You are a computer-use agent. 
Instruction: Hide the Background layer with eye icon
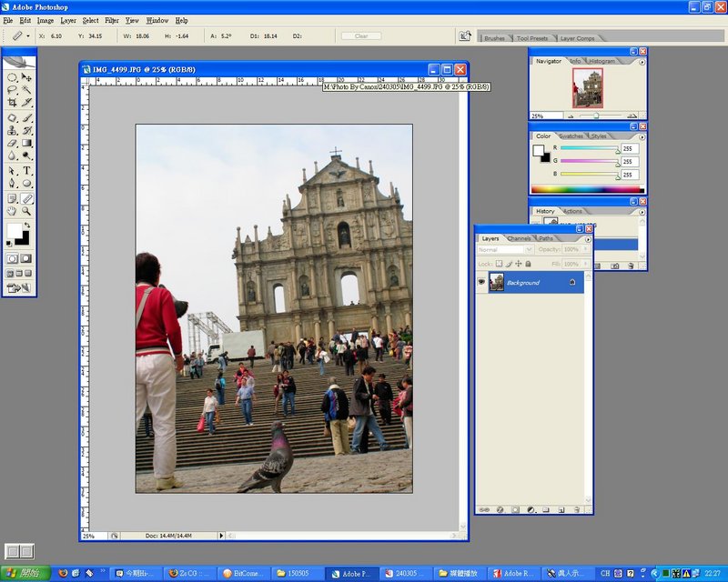pyautogui.click(x=482, y=283)
